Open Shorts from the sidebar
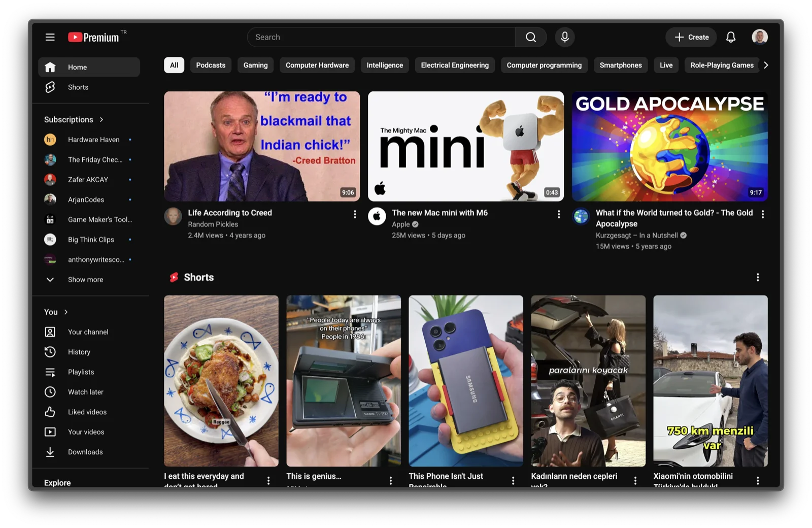The image size is (812, 528). (89, 87)
